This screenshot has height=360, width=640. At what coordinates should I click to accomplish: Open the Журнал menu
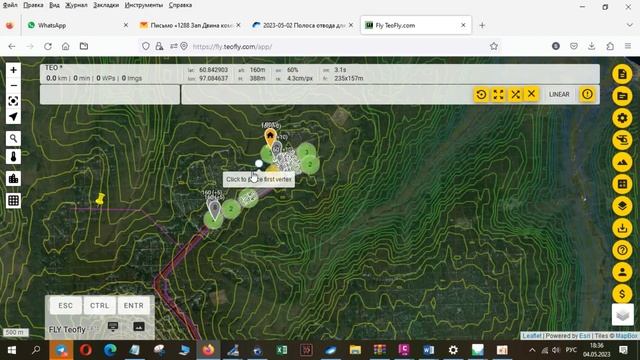point(76,5)
